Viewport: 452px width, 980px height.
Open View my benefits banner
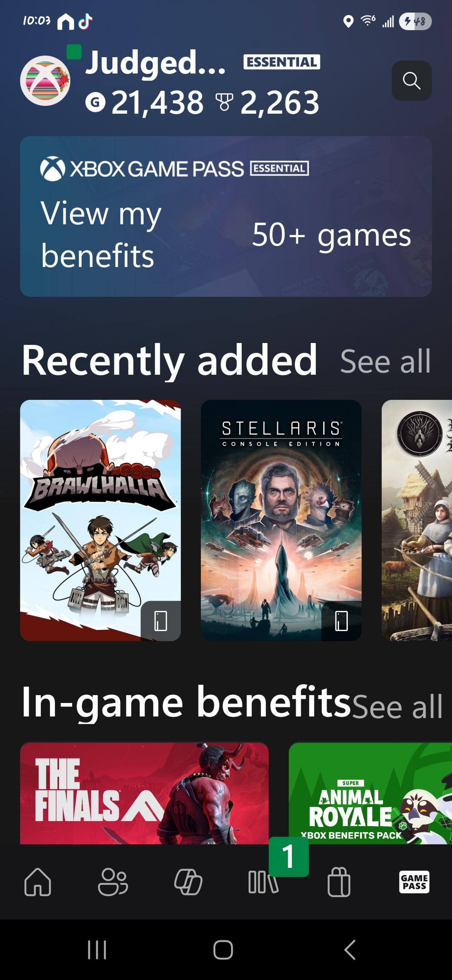coord(226,217)
